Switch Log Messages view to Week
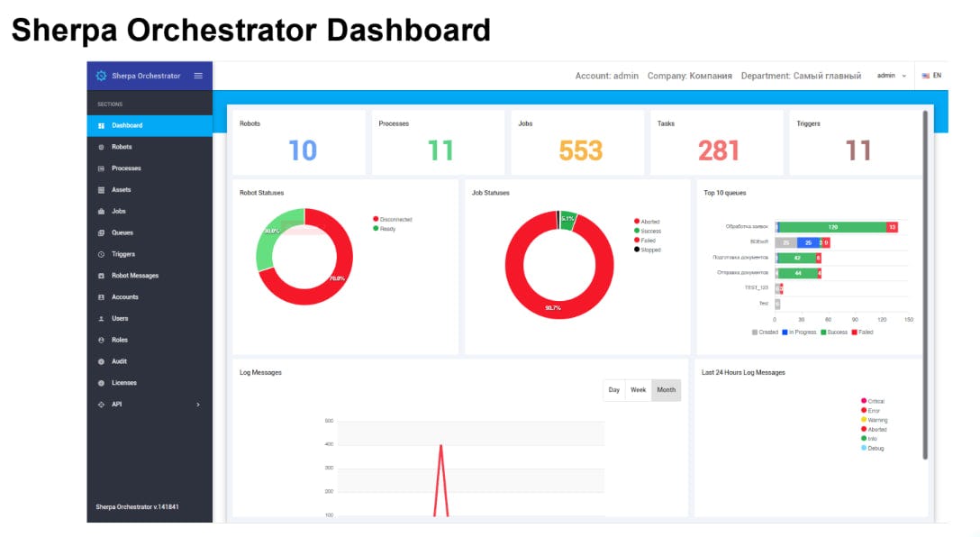 pos(639,389)
